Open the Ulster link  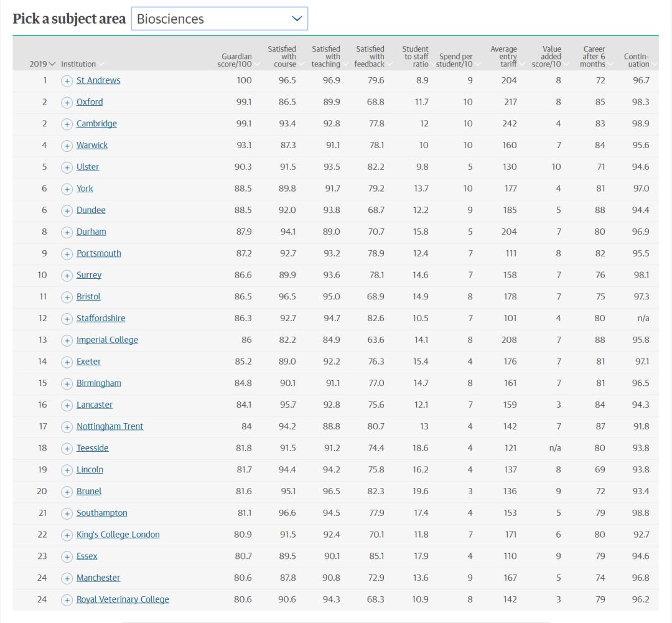click(88, 167)
